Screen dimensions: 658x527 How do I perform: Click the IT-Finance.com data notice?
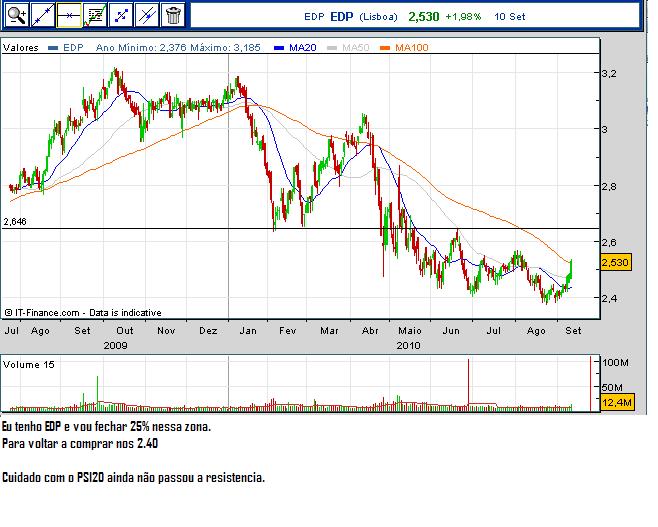click(x=83, y=313)
